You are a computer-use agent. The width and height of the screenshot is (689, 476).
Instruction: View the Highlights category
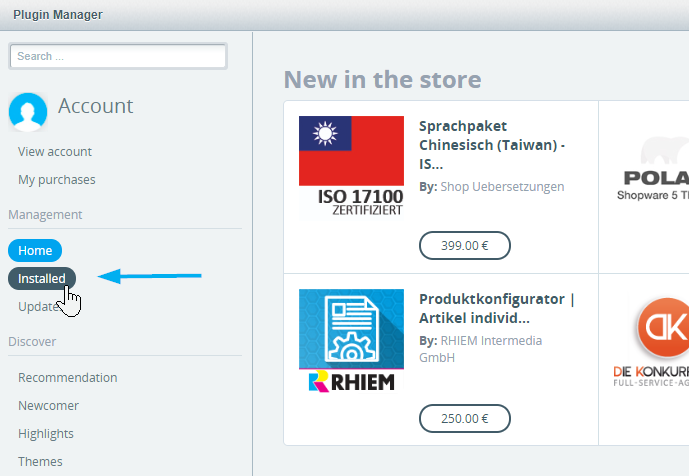pyautogui.click(x=46, y=434)
